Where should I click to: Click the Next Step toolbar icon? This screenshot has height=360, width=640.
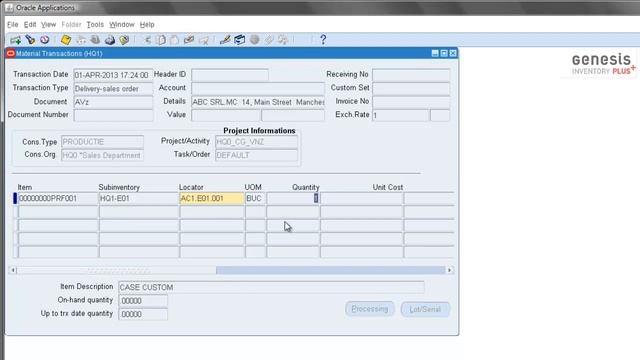click(81, 40)
